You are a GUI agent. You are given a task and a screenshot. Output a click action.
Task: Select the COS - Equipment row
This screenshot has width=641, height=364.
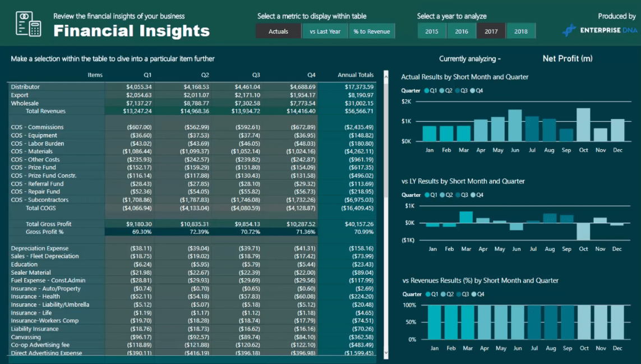point(191,135)
